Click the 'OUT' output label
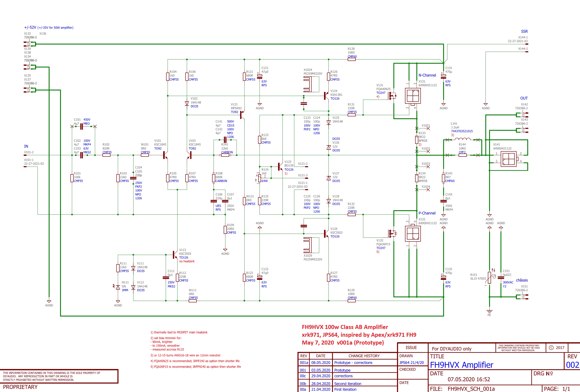This screenshot has width=580, height=392. point(524,98)
